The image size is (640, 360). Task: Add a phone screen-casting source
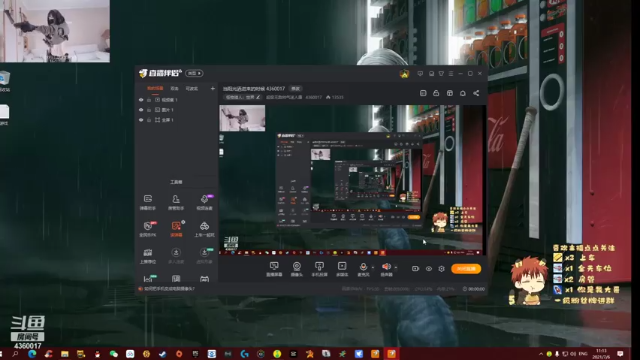point(319,269)
